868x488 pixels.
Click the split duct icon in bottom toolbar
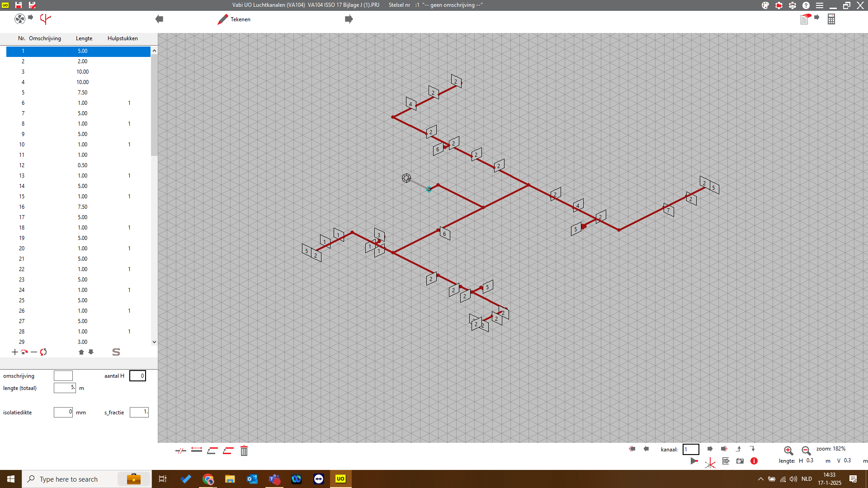[180, 450]
